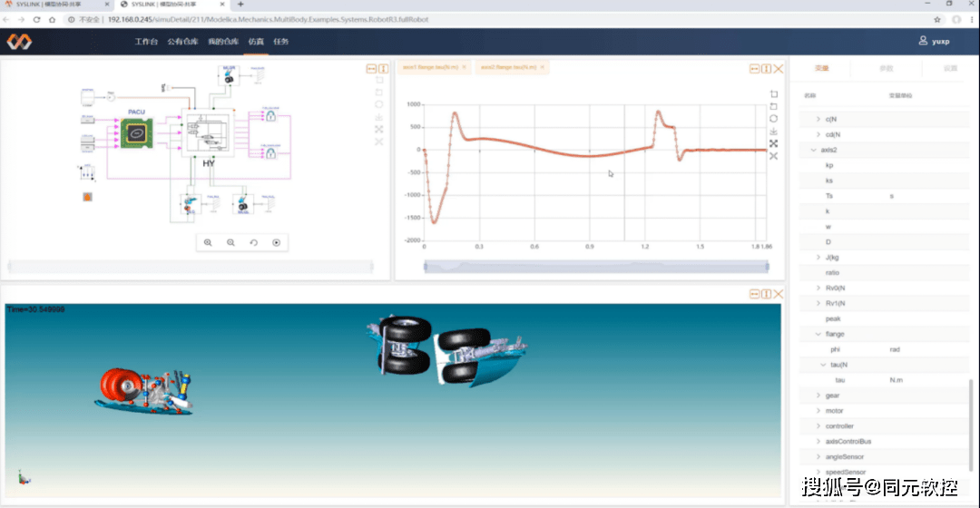Click the orange square component in diagram

pyautogui.click(x=87, y=197)
